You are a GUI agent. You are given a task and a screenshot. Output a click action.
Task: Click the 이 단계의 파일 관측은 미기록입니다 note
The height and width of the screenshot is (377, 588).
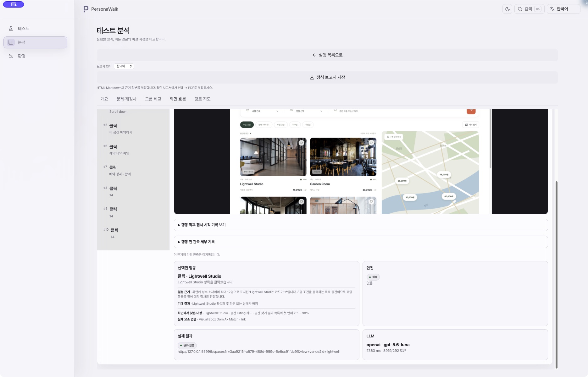197,254
